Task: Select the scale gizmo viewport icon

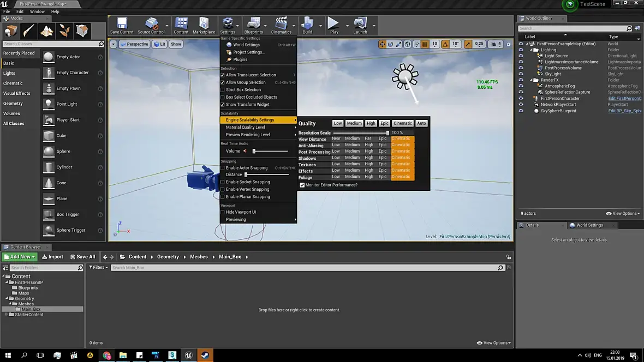Action: click(x=398, y=44)
